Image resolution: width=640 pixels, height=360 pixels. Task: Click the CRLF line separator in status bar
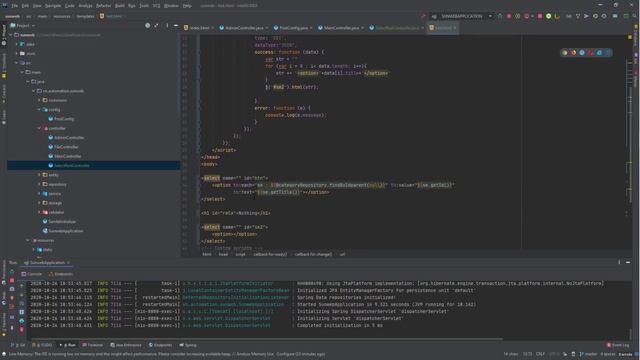[x=540, y=354]
